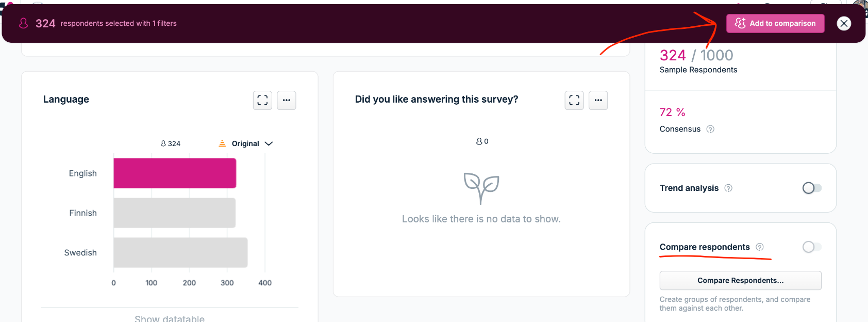Image resolution: width=868 pixels, height=322 pixels.
Task: Enable the Trend analysis toggle
Action: (x=812, y=188)
